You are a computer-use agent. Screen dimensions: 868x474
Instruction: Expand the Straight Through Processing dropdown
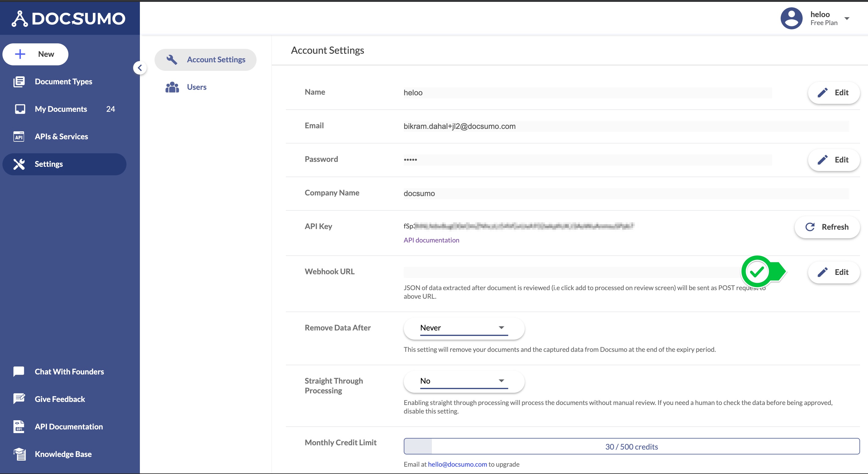point(464,381)
